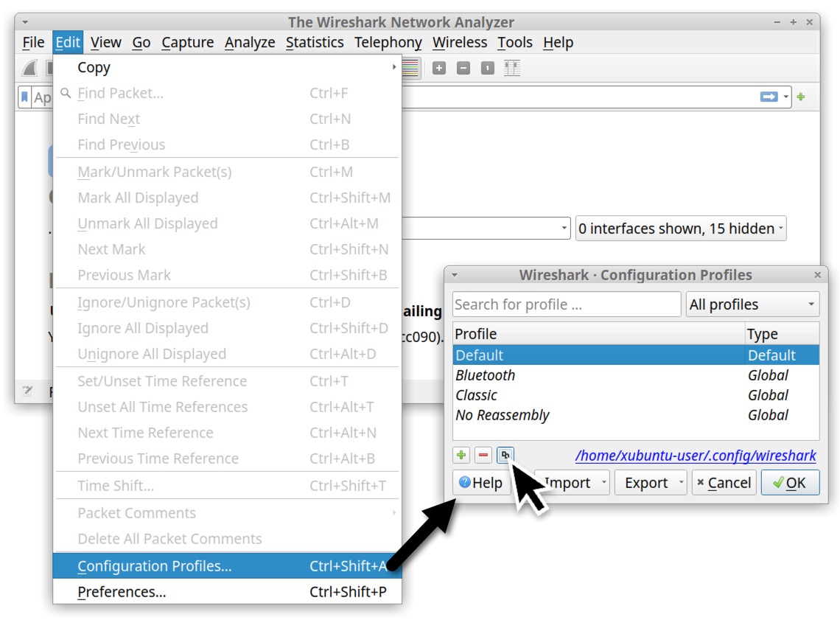Sort by the Type column header
840x620 pixels.
pos(782,334)
